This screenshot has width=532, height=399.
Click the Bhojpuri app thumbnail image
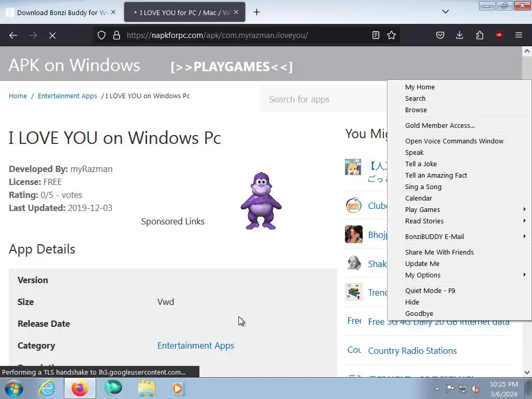tap(353, 234)
